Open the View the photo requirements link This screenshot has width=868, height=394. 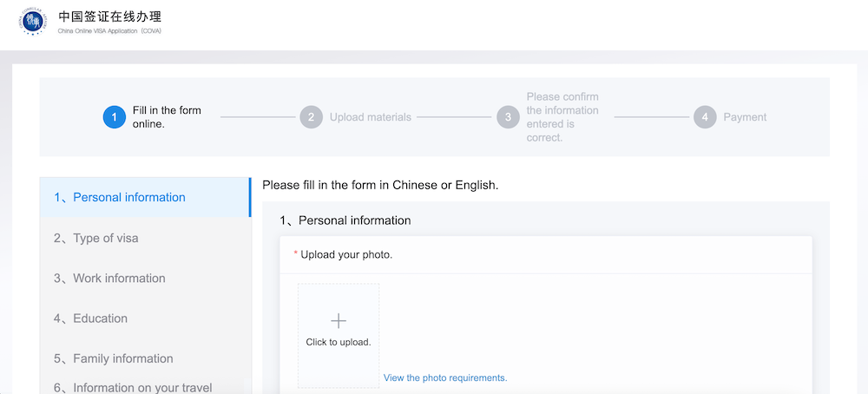445,378
